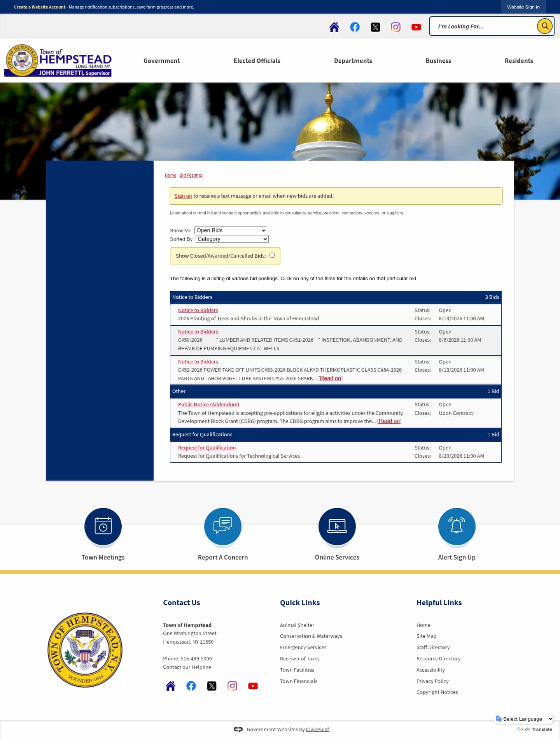Viewport: 560px width, 739px height.
Task: Click the CivicPlus link in footer
Action: tap(317, 729)
